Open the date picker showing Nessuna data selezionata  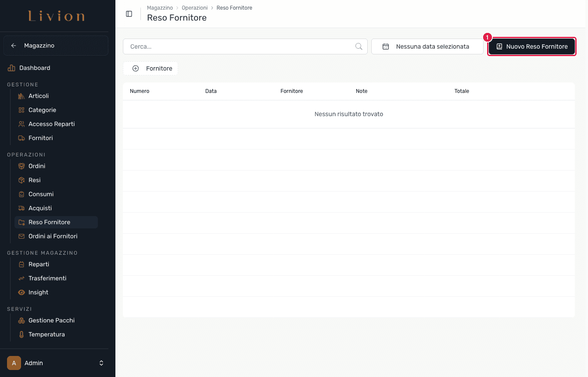pyautogui.click(x=427, y=46)
